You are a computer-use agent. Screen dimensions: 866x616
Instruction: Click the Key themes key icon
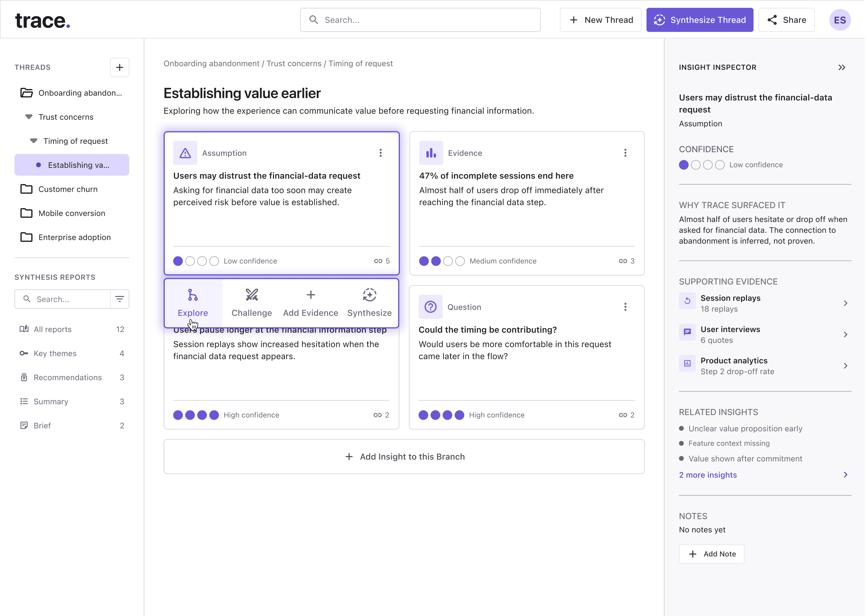click(x=24, y=353)
